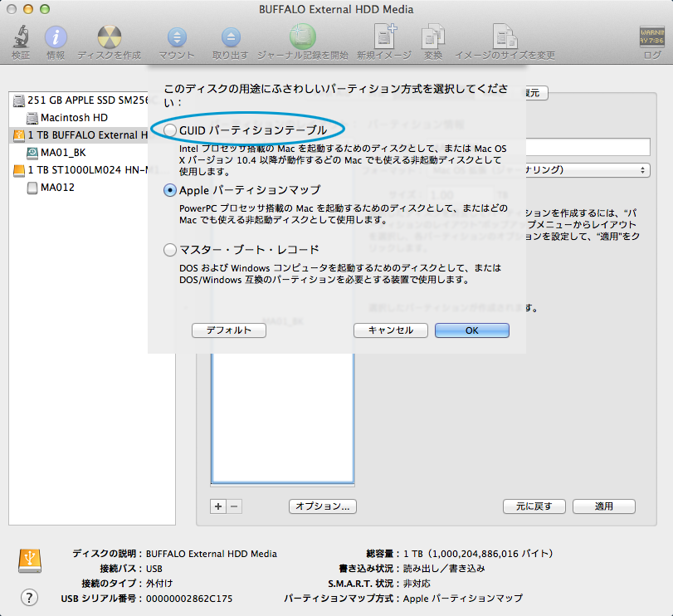Click the 検証 (Verify) microscope icon
The width and height of the screenshot is (673, 616).
[21, 37]
